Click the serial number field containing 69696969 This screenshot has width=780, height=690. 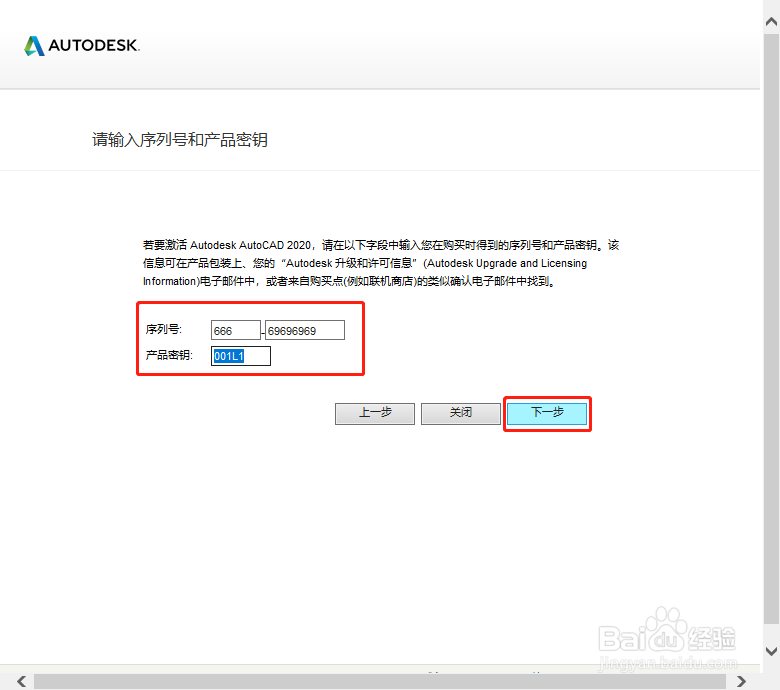click(305, 330)
